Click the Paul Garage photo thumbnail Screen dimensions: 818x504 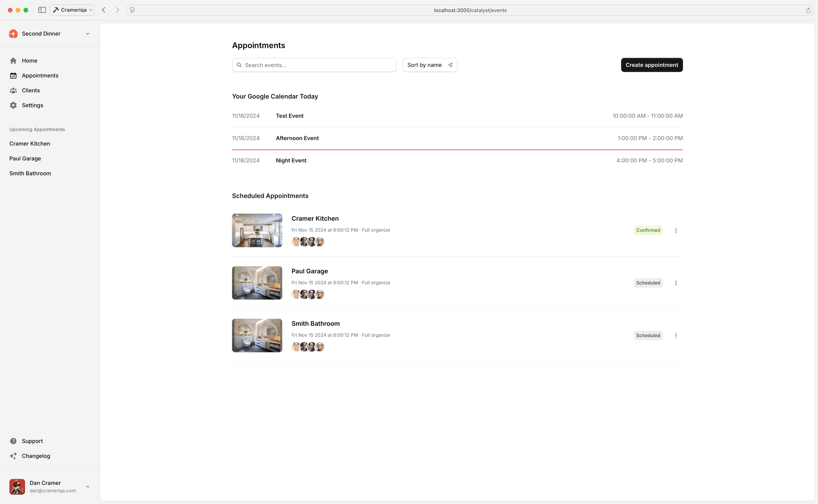tap(257, 283)
